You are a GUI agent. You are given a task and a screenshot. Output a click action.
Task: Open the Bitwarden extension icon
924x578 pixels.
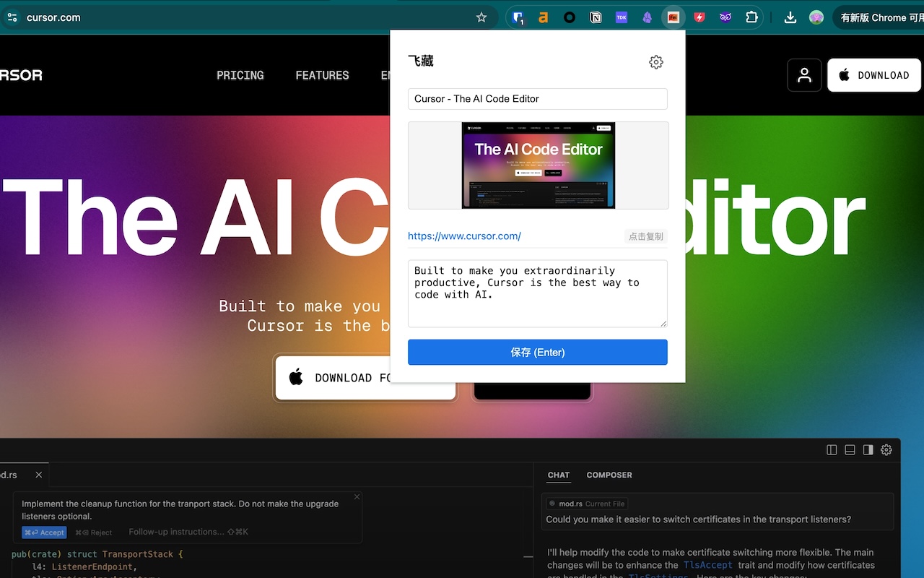pyautogui.click(x=518, y=17)
